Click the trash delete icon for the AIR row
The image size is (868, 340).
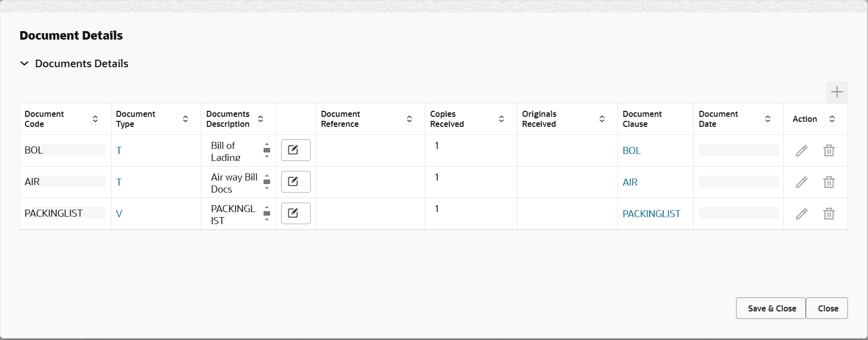pos(828,182)
